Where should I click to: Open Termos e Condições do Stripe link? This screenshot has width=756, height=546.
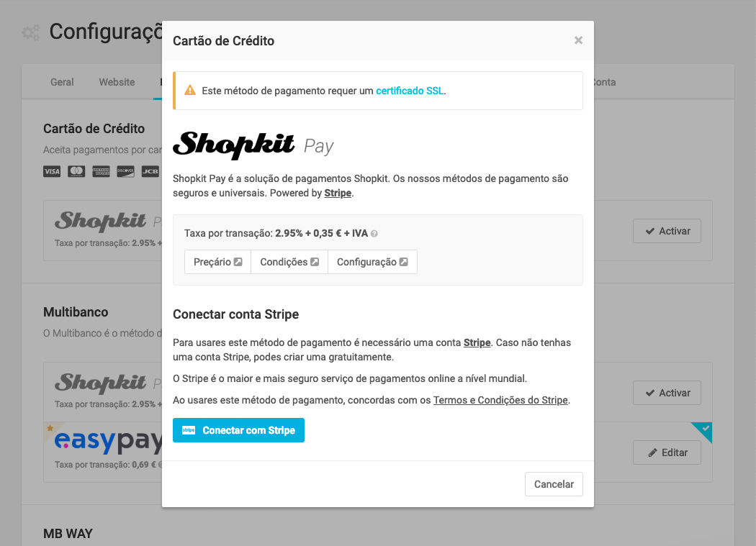pos(500,400)
